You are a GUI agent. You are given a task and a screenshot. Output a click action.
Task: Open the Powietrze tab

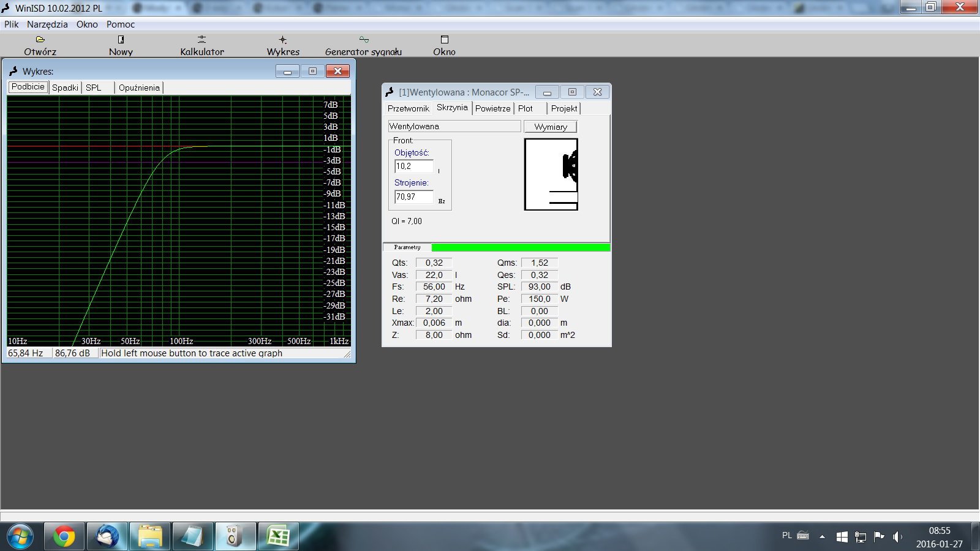coord(492,108)
